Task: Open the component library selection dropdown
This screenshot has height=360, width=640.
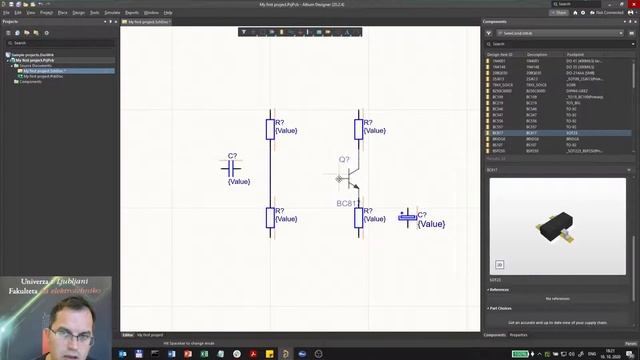Action: [560, 33]
